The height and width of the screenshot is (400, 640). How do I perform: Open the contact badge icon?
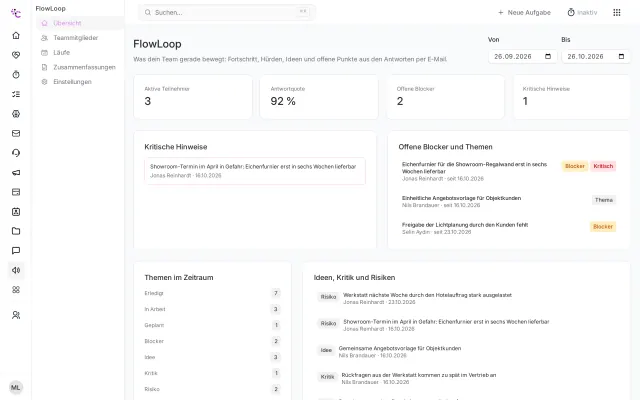tap(16, 212)
